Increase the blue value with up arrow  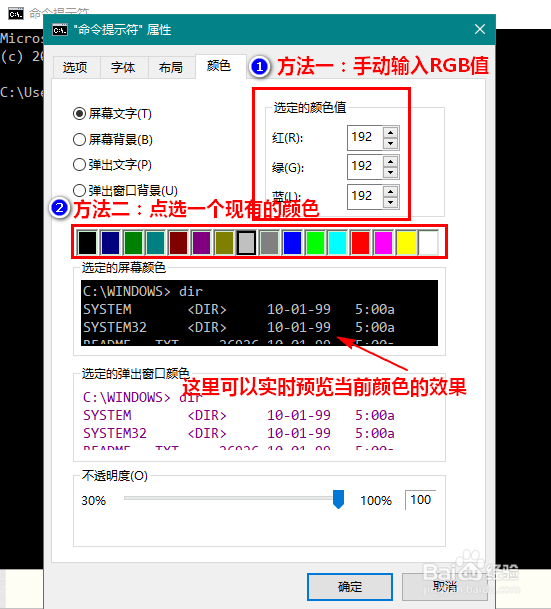tap(390, 191)
